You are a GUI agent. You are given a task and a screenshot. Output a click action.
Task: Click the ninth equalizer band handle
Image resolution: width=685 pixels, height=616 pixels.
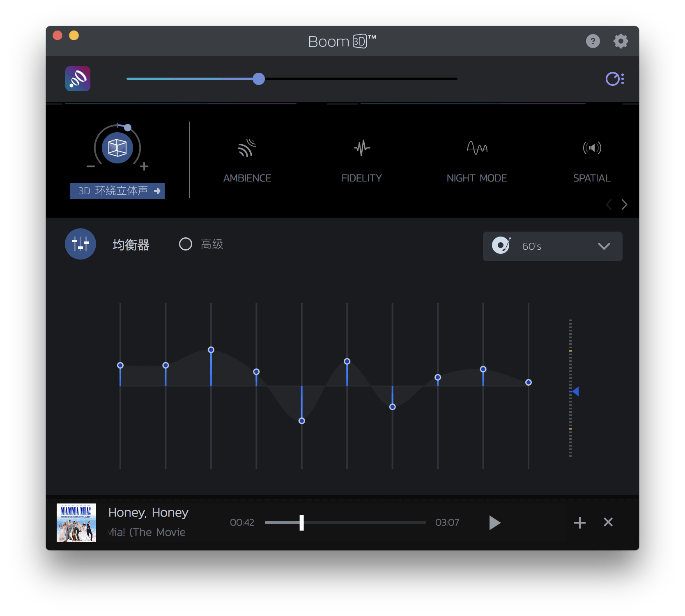coord(483,369)
